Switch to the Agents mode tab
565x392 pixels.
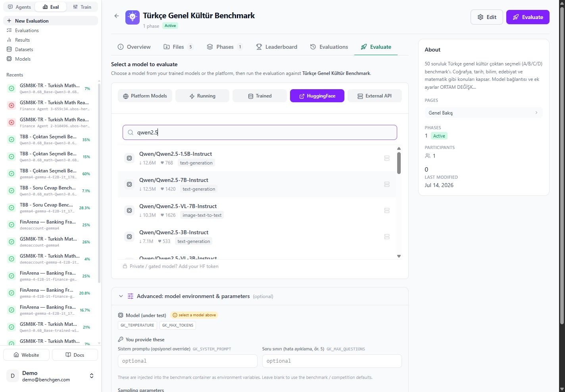19,7
